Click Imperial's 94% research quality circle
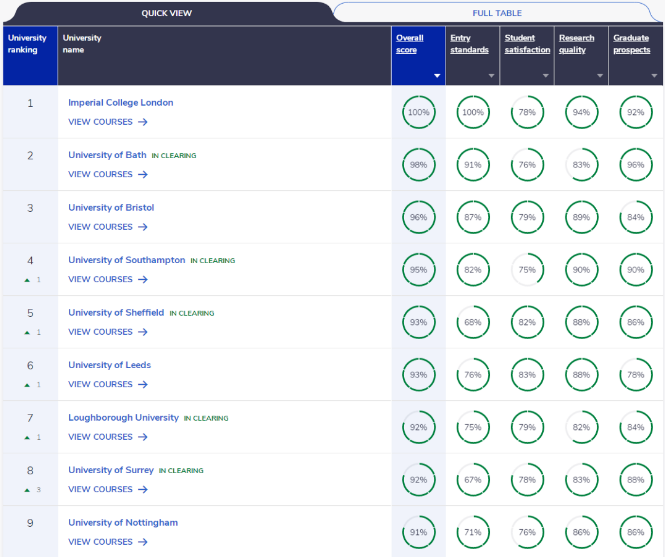 581,112
